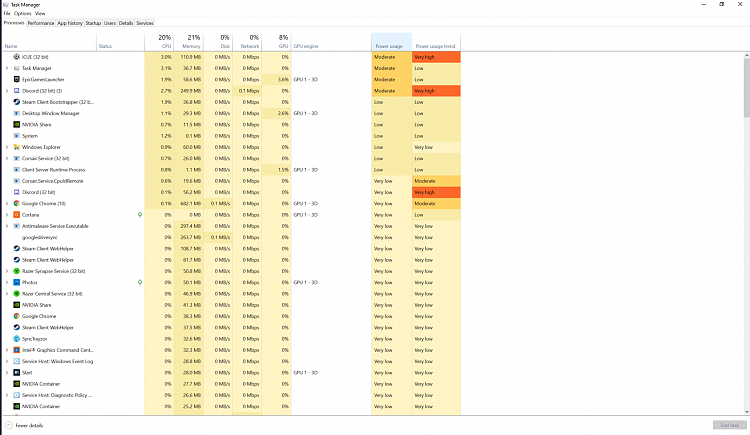
Task: Open the View menu
Action: [40, 13]
